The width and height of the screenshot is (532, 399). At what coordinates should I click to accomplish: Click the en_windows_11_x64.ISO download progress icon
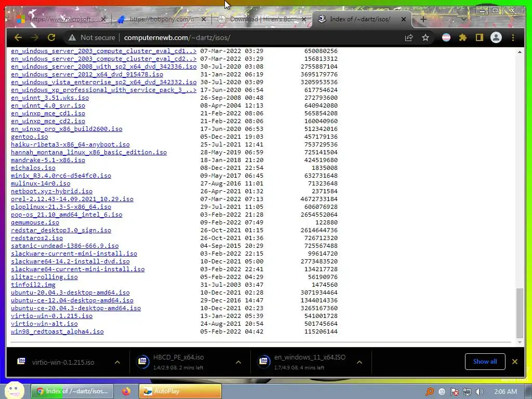tap(264, 362)
